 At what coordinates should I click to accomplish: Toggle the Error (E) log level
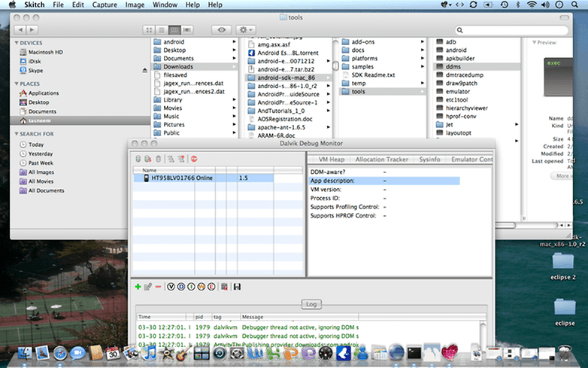pos(211,287)
